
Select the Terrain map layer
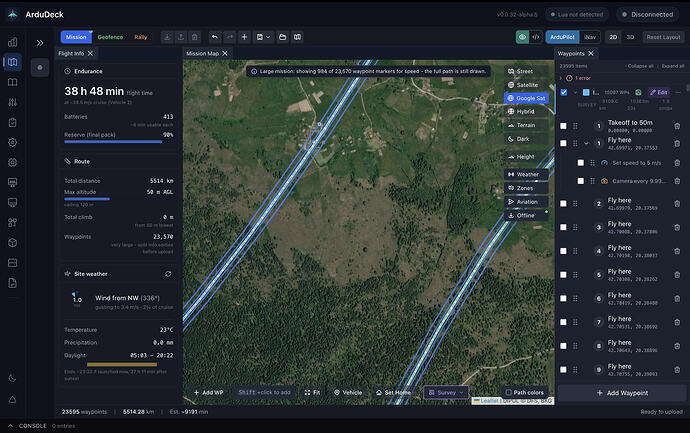[526, 125]
